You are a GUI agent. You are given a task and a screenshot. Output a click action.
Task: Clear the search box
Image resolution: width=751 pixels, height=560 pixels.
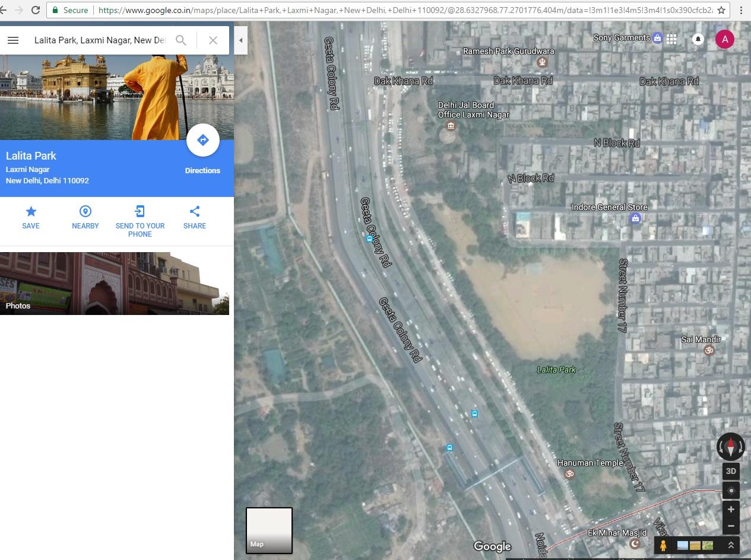tap(213, 40)
